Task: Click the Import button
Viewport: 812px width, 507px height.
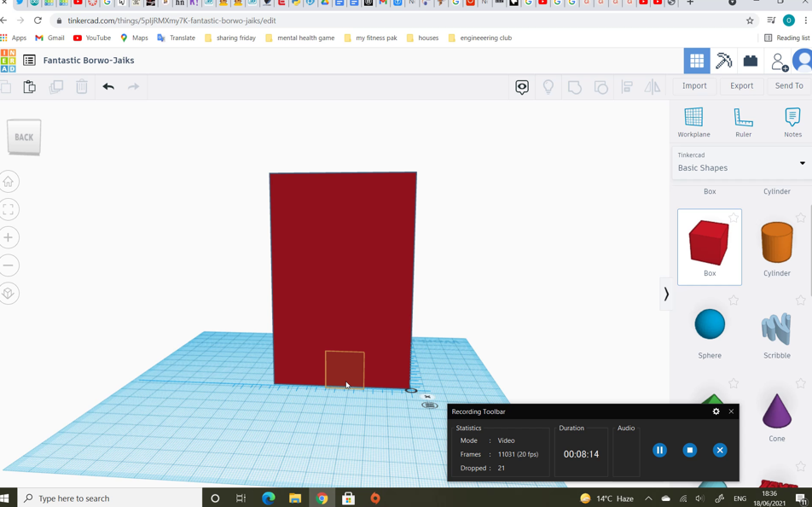Action: (x=694, y=85)
